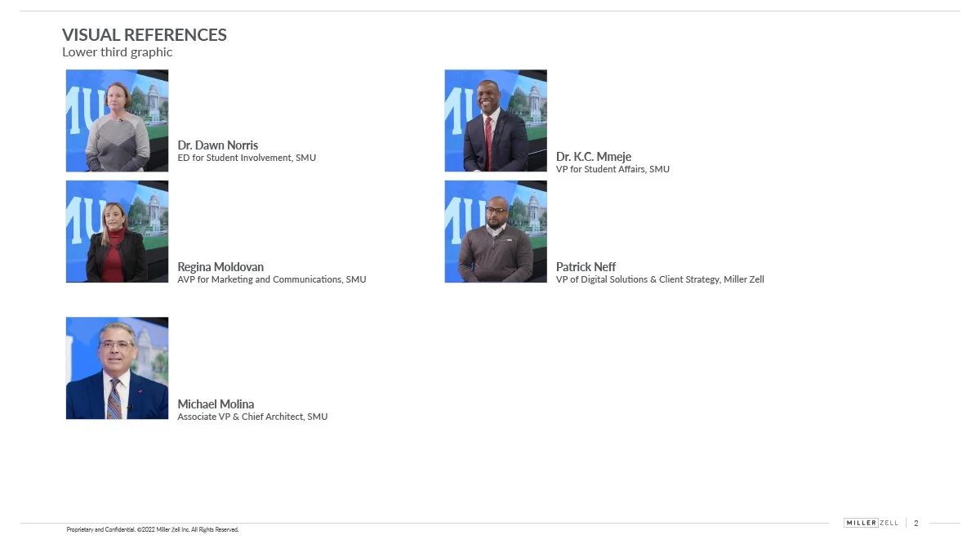Viewport: 980px width, 544px height.
Task: Click the Miller Zell footer logo
Action: coord(871,523)
